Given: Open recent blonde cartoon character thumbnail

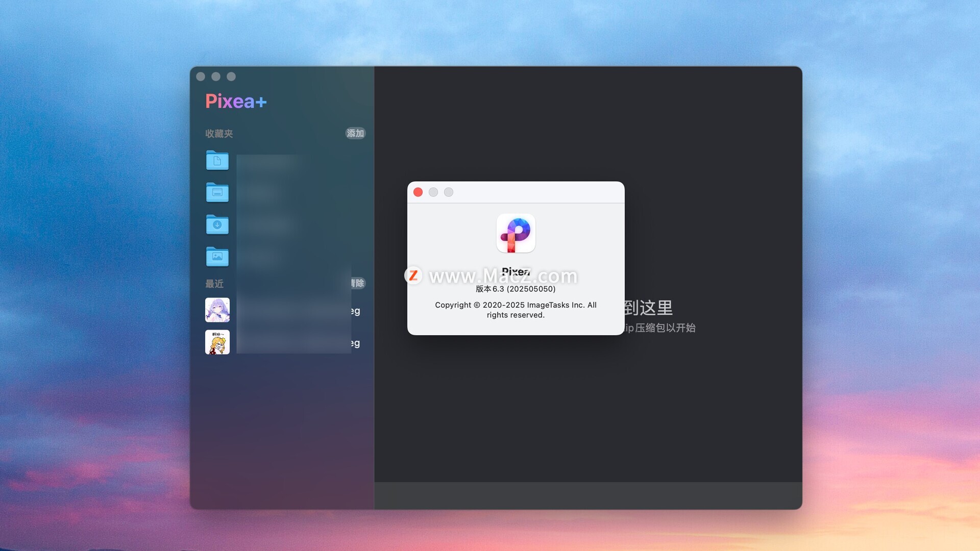Looking at the screenshot, I should (217, 342).
